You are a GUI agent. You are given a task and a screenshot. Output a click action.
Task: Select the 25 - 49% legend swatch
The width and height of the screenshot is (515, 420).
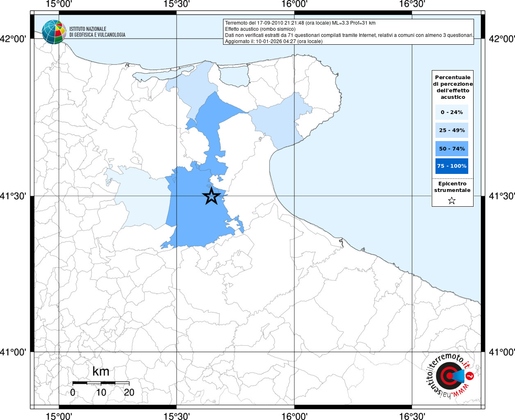pos(452,130)
